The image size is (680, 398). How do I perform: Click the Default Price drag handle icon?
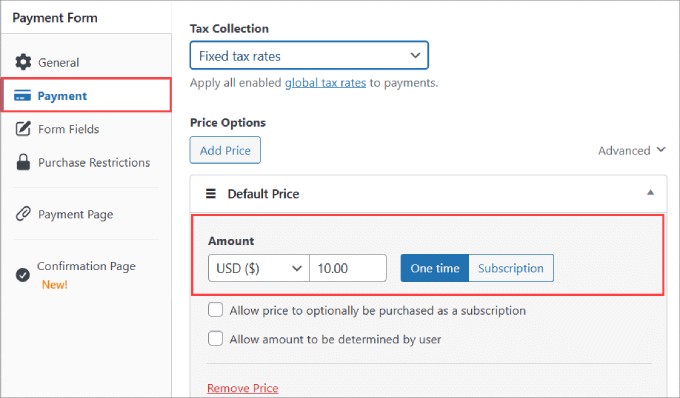[x=211, y=193]
